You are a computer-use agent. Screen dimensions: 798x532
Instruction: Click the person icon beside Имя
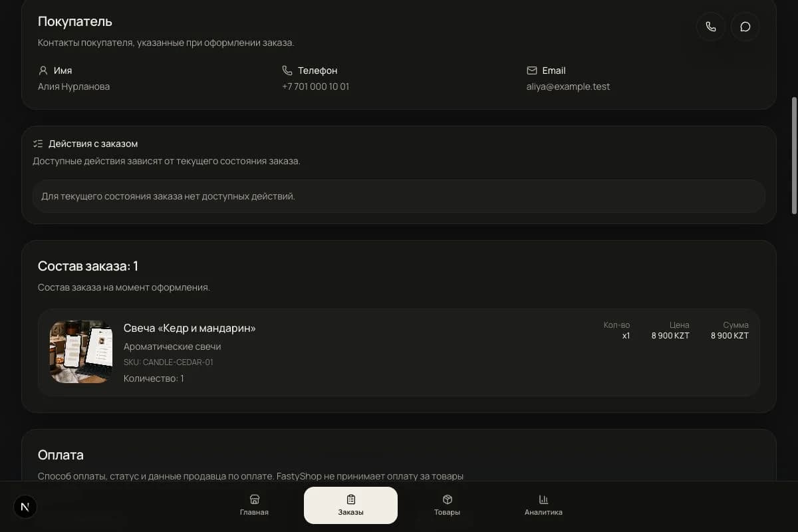pyautogui.click(x=43, y=70)
